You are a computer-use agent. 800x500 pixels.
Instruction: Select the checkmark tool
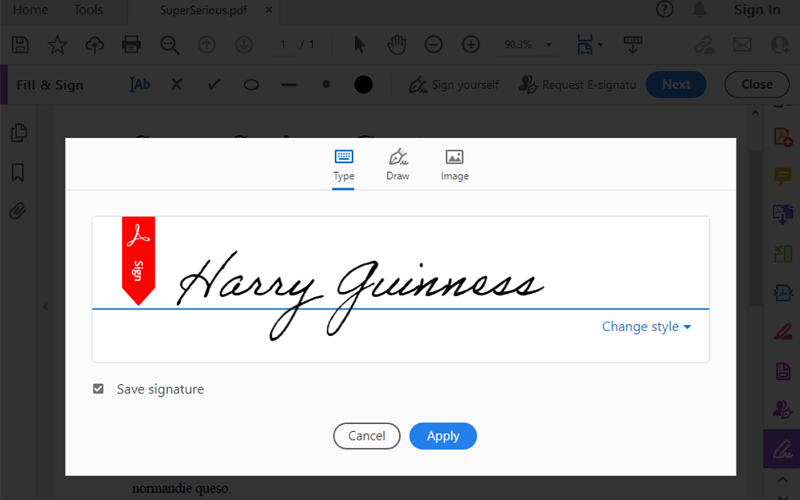click(x=214, y=85)
